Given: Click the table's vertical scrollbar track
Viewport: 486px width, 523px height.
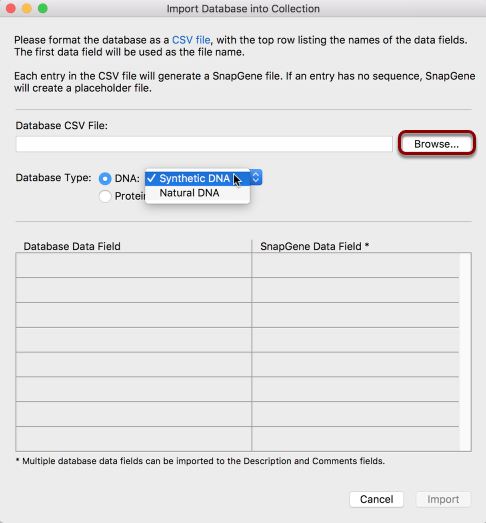Looking at the screenshot, I should (465, 352).
